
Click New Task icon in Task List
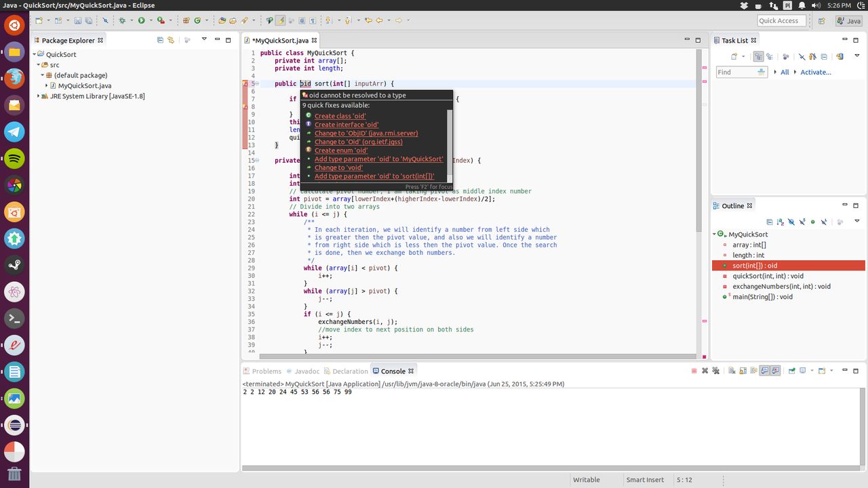coord(734,56)
